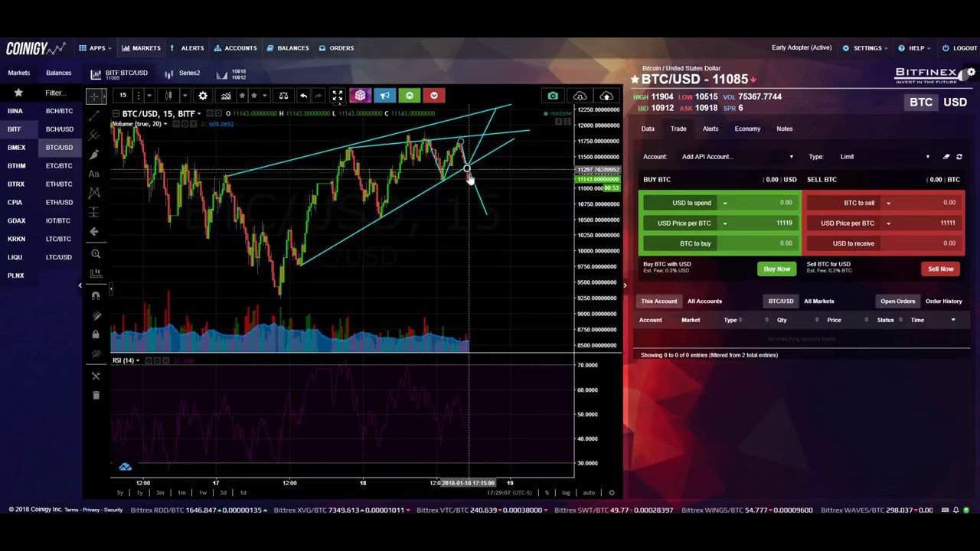Click the red down arrow button
980x551 pixels.
[434, 96]
